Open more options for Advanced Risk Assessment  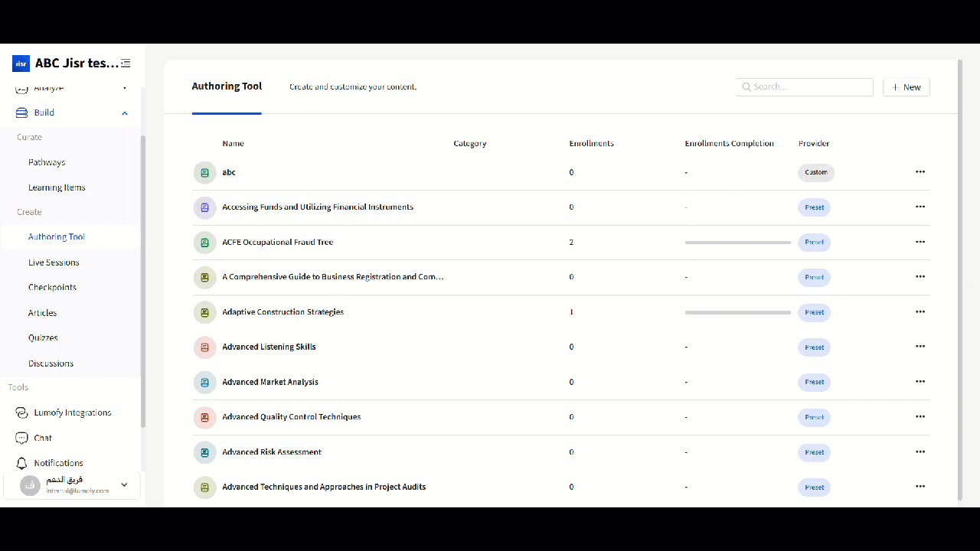[x=920, y=452]
